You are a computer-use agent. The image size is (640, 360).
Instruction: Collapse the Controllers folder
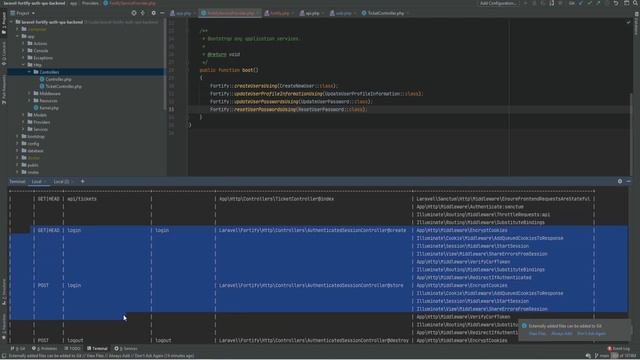29,72
